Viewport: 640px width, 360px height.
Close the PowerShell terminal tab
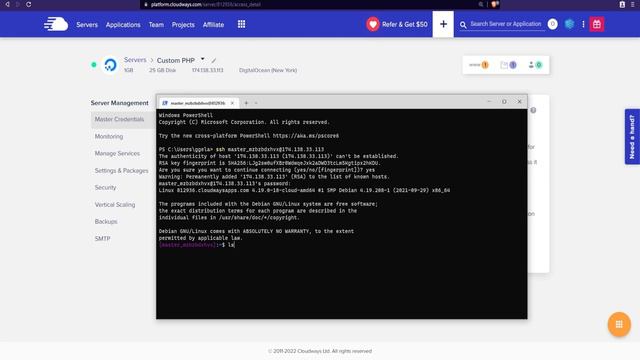232,103
